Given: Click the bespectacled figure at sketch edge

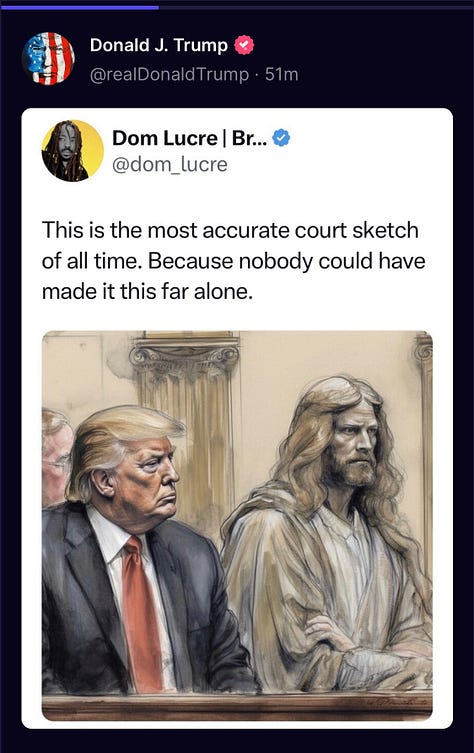Looking at the screenshot, I should (56, 456).
